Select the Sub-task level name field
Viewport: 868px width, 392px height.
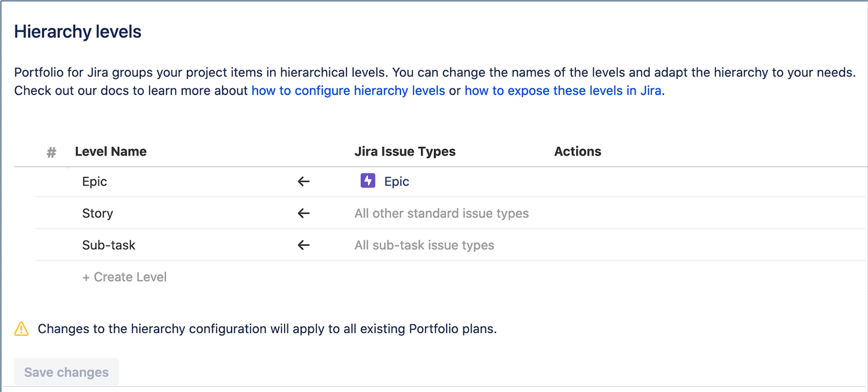click(109, 246)
